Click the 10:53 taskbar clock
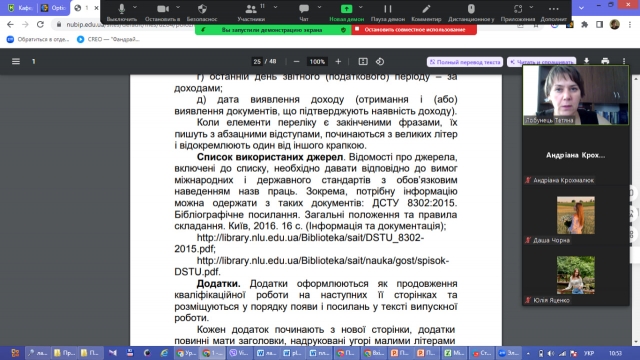Screen dimensions: 640x360 (615, 353)
